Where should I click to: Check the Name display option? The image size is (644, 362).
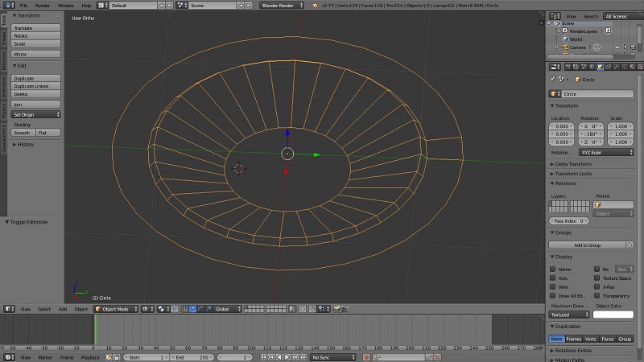[553, 269]
